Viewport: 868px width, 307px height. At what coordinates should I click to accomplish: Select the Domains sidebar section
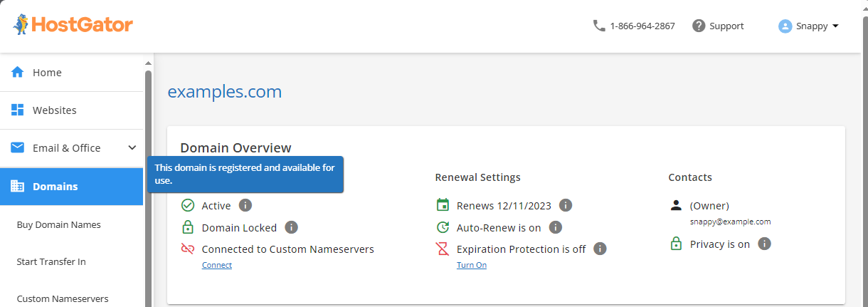pos(55,187)
